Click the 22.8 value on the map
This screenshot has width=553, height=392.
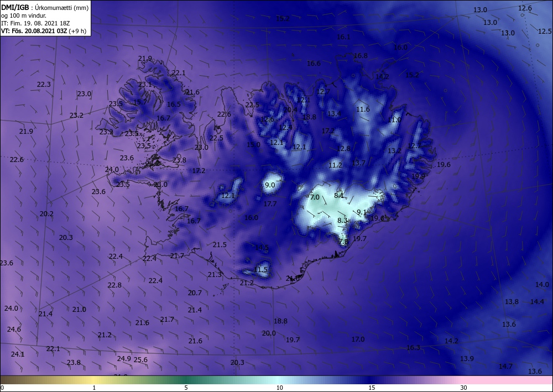pyautogui.click(x=114, y=285)
